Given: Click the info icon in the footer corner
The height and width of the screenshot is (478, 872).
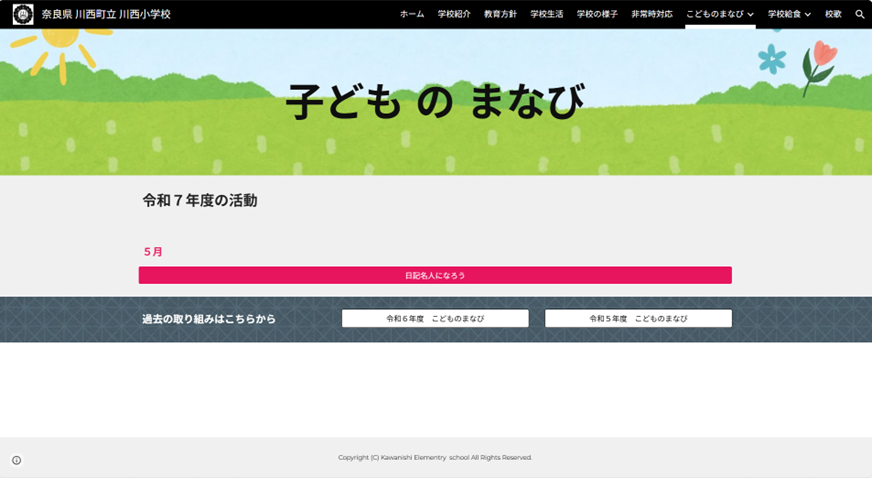Looking at the screenshot, I should [16, 460].
